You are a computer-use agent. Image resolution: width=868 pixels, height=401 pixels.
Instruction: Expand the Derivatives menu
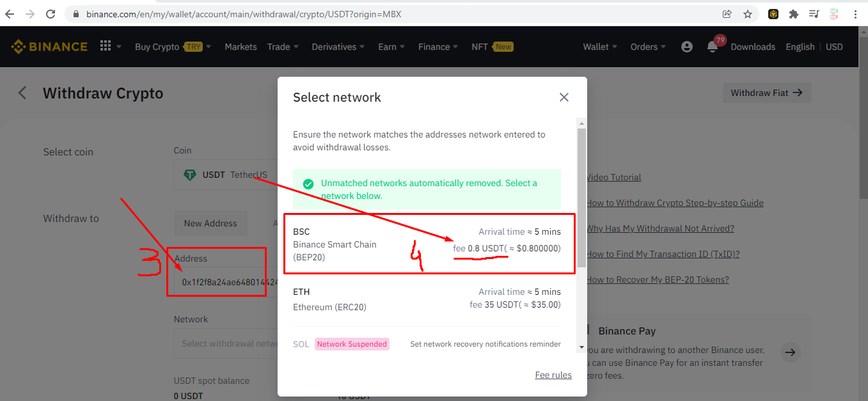(338, 47)
